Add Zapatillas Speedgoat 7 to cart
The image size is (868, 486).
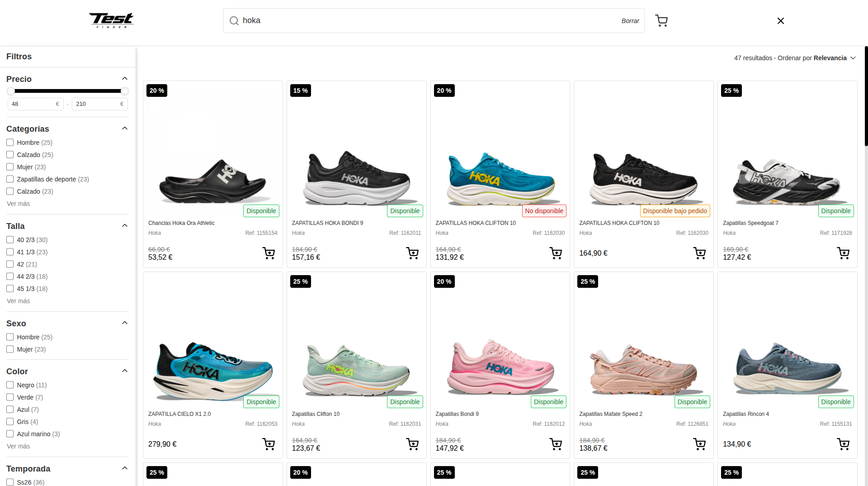[843, 253]
